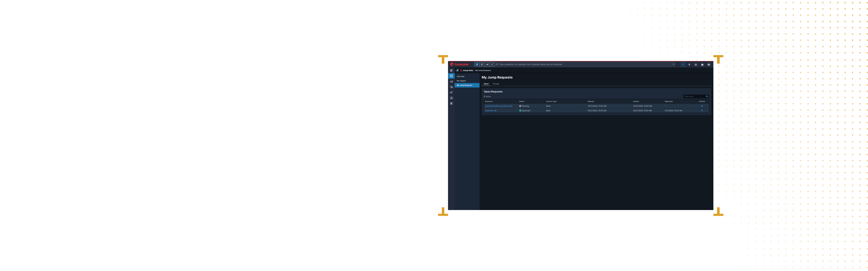Click the Pending clock status icon

[x=520, y=106]
